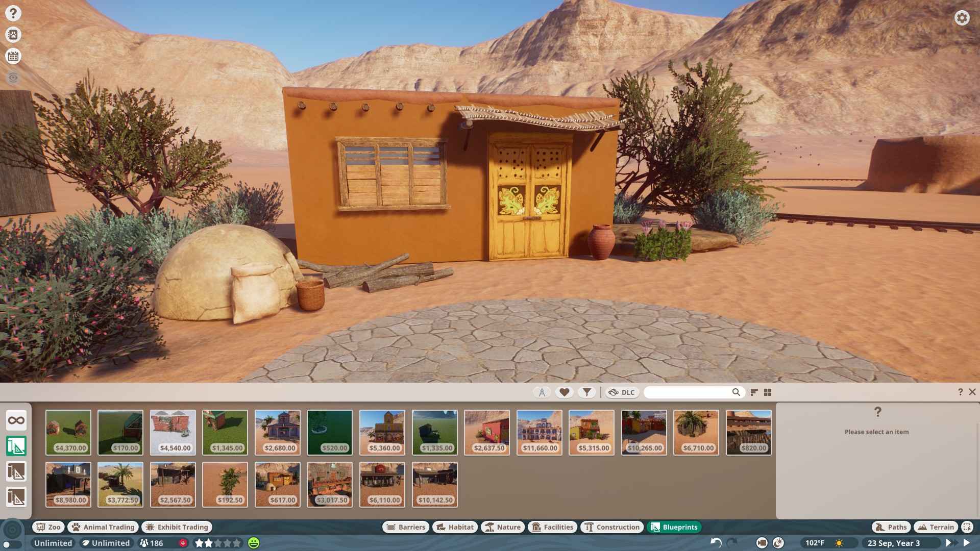Select the $2,567.50 blueprint thumbnail
The height and width of the screenshot is (551, 980).
tap(173, 485)
